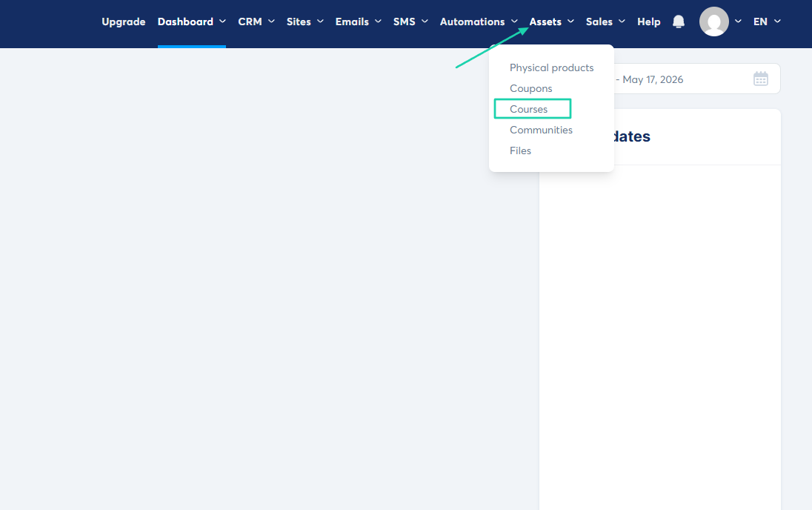Image resolution: width=812 pixels, height=510 pixels.
Task: Expand the Automations menu chevron
Action: 514,21
